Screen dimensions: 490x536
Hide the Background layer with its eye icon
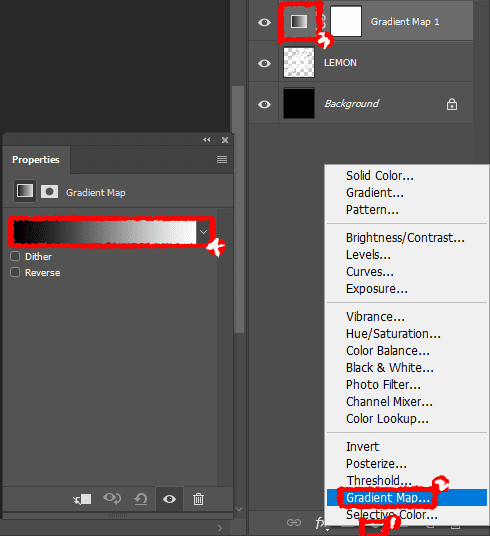pos(264,104)
